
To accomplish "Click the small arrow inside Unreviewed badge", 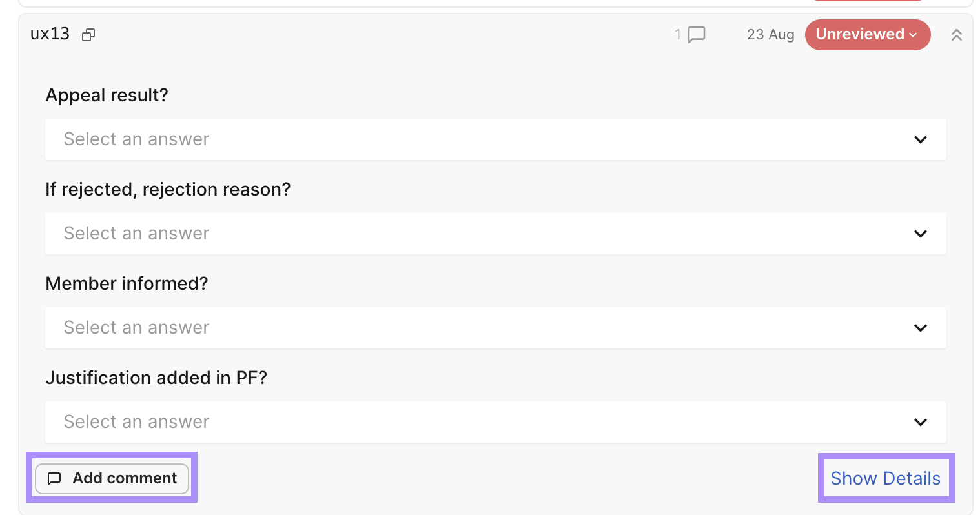I will (x=913, y=35).
